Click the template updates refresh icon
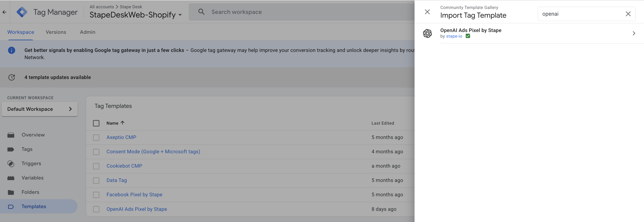Viewport: 644px width, 222px height. 11,77
